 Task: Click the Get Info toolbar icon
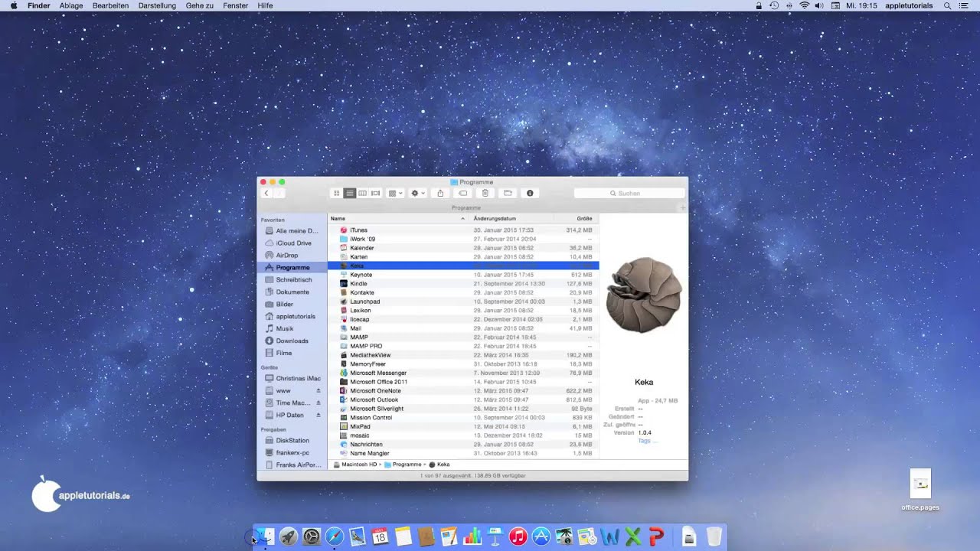point(529,194)
